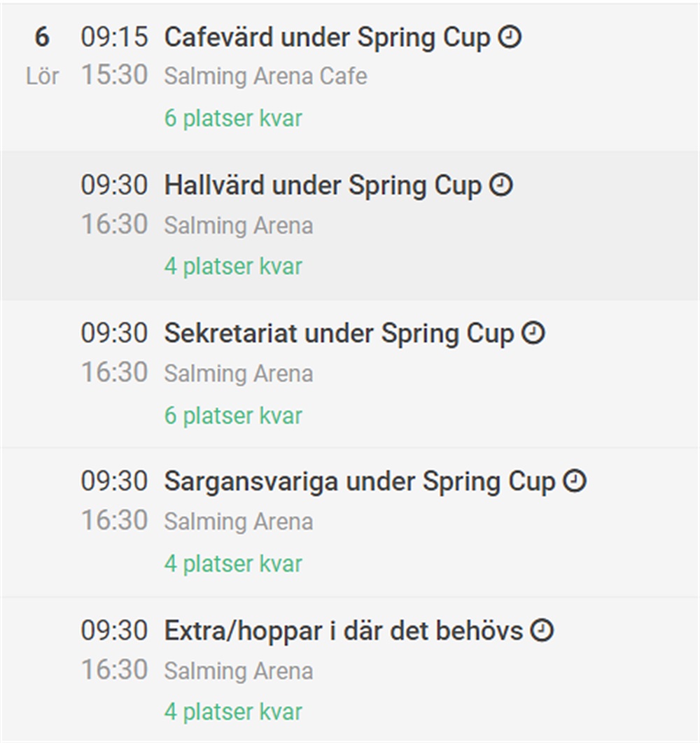
Task: Open Sekretariat under Spring Cup event
Action: tap(339, 334)
